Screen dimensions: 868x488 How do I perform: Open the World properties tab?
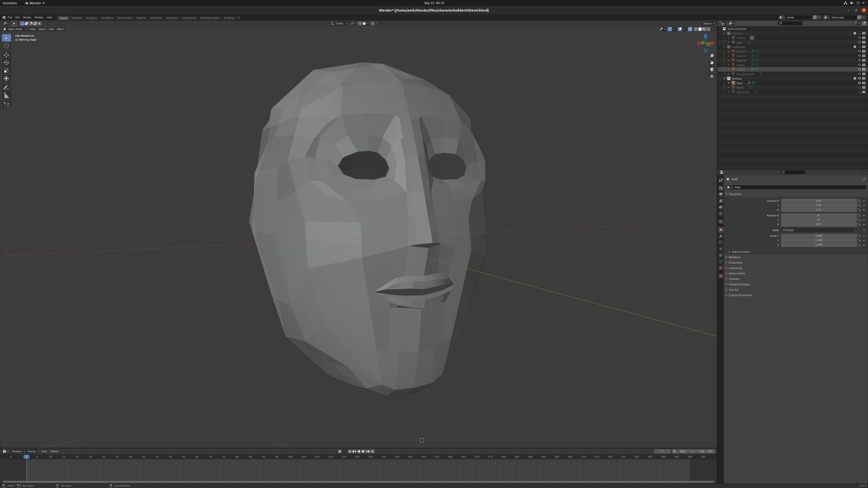tap(720, 213)
